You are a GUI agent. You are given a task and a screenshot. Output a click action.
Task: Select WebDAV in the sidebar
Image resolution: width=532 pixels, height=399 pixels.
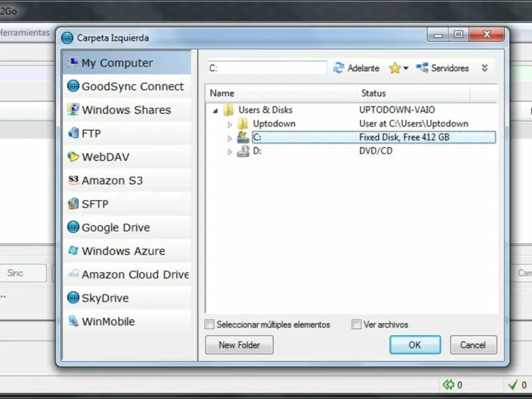click(x=127, y=157)
